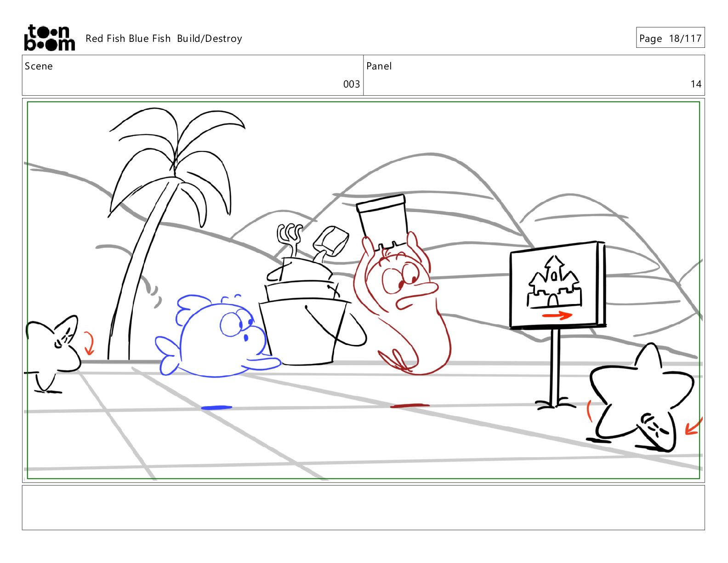Click the 'Scene' label
This screenshot has width=728, height=563.
[39, 66]
